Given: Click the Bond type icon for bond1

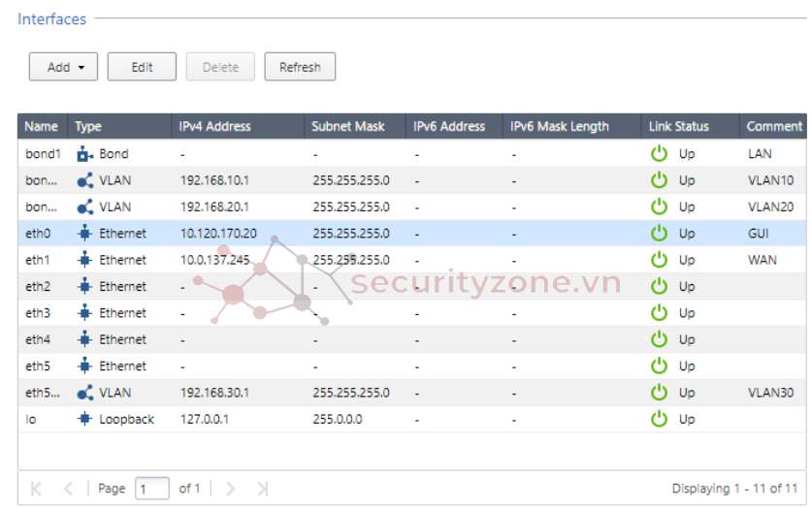Looking at the screenshot, I should pos(84,154).
